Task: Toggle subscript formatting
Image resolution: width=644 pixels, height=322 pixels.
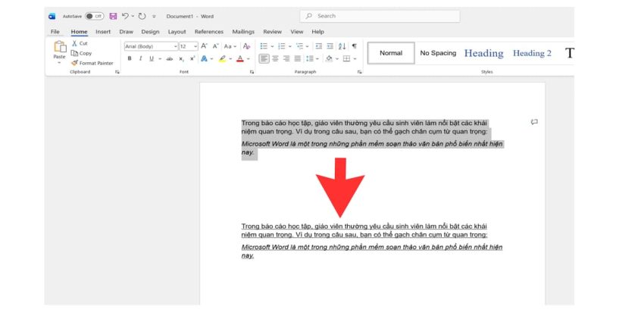Action: coord(181,59)
